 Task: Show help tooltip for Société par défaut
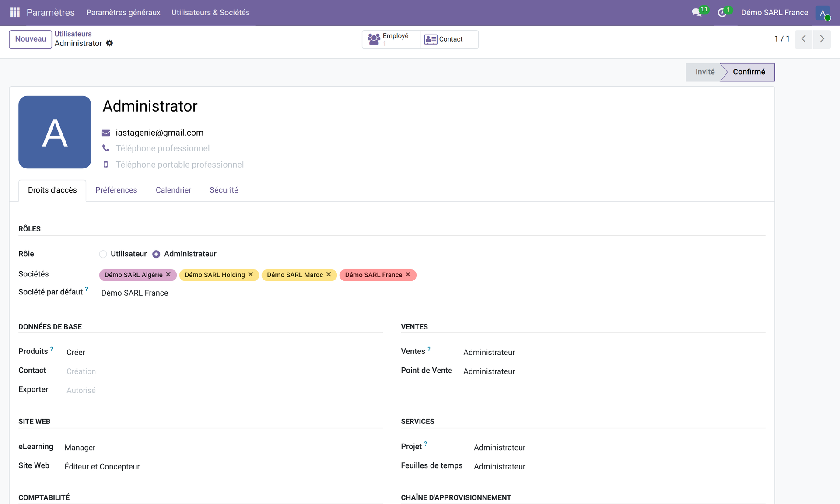86,289
